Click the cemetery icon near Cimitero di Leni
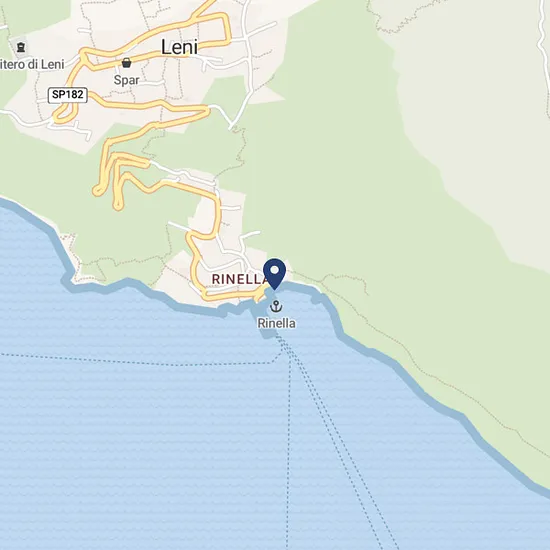This screenshot has height=550, width=550. 21,47
